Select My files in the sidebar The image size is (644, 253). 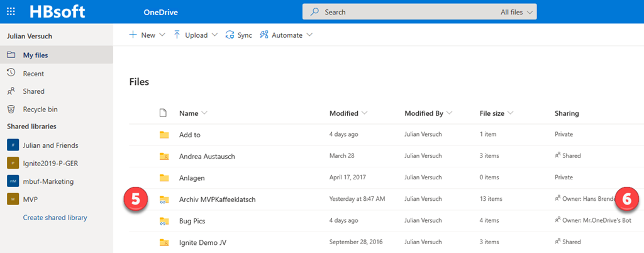35,55
